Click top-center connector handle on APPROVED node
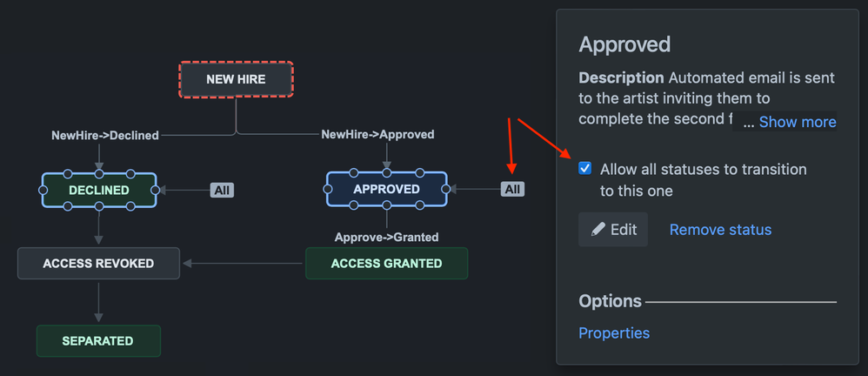 [x=387, y=172]
